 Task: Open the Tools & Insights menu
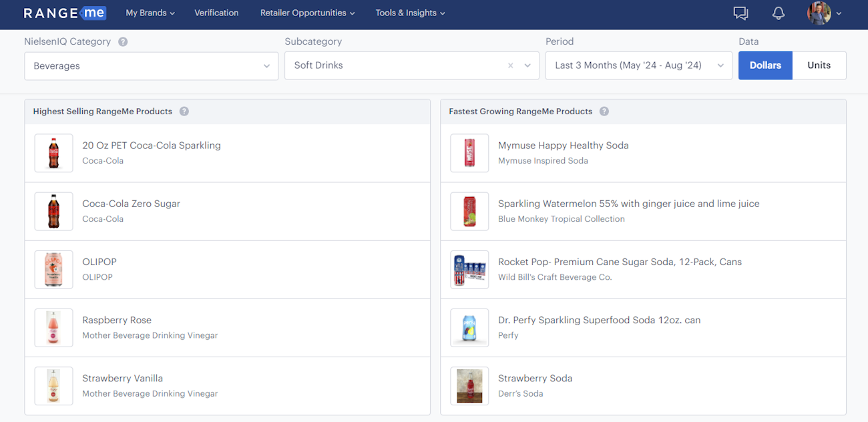tap(410, 13)
